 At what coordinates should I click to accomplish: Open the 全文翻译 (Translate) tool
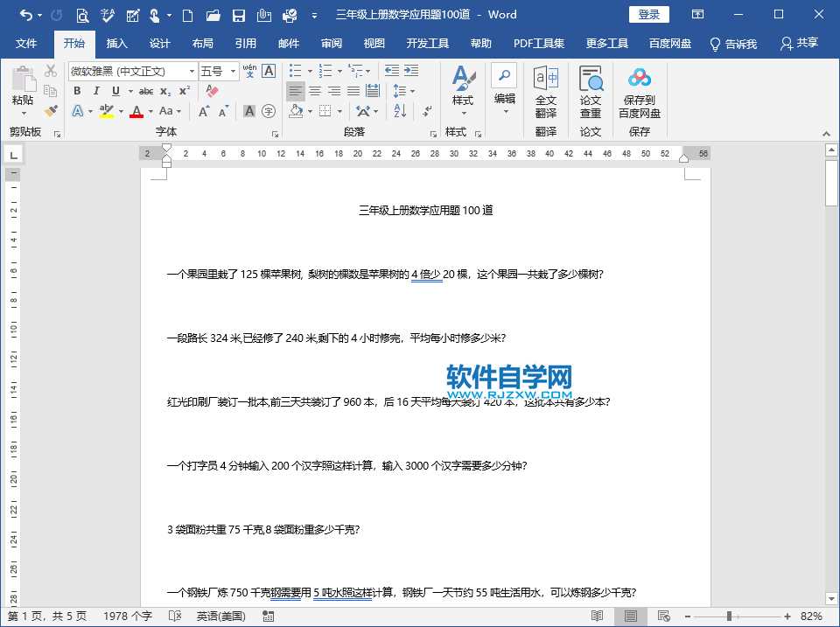(545, 91)
